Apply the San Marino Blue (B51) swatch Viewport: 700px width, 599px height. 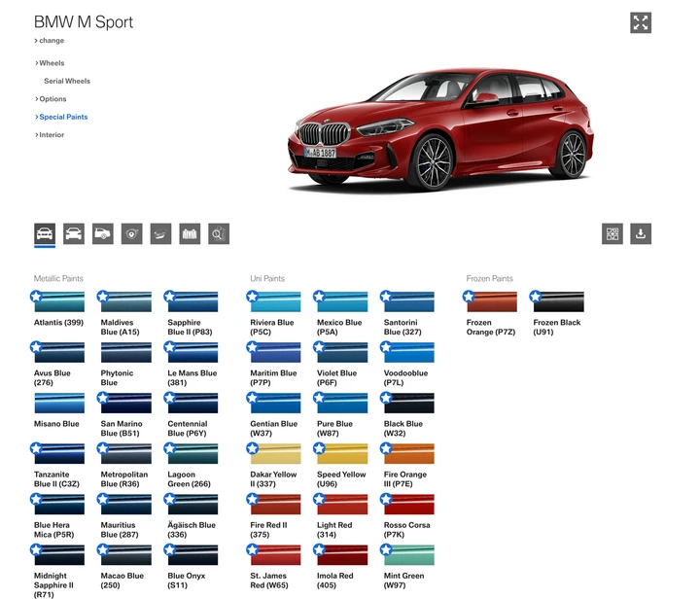[125, 403]
